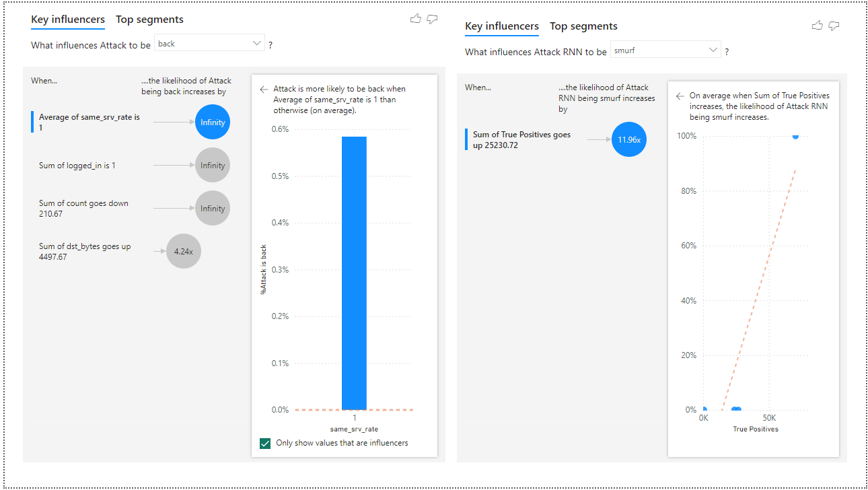This screenshot has width=868, height=490.
Task: Click thumbs up icon on left Attack visual
Action: point(415,19)
